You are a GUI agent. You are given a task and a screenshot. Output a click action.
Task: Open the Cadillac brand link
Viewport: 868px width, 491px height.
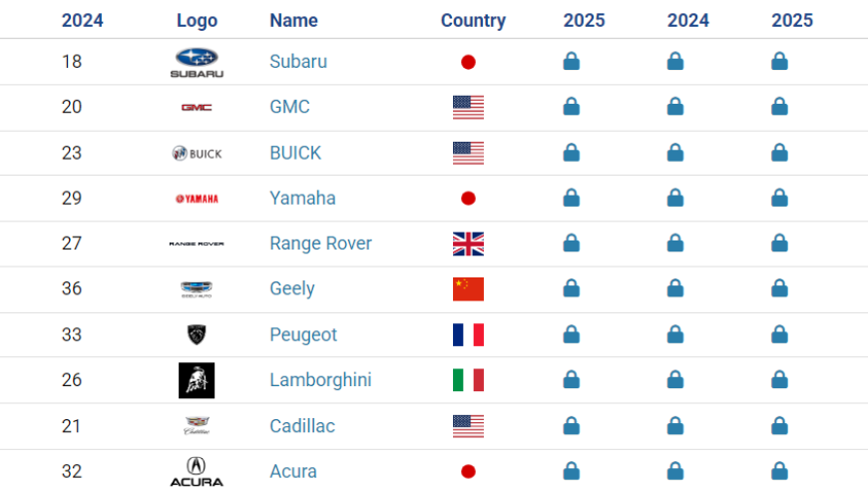point(302,426)
